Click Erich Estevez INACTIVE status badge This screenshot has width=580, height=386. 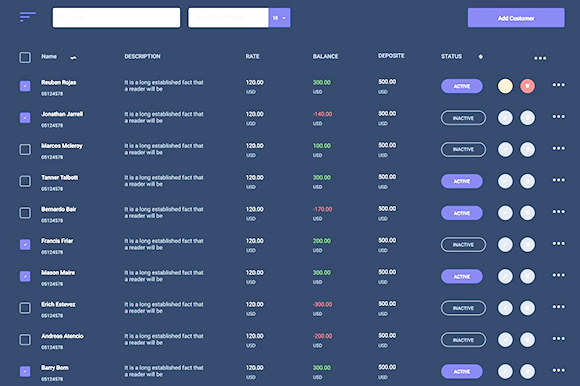tap(463, 308)
